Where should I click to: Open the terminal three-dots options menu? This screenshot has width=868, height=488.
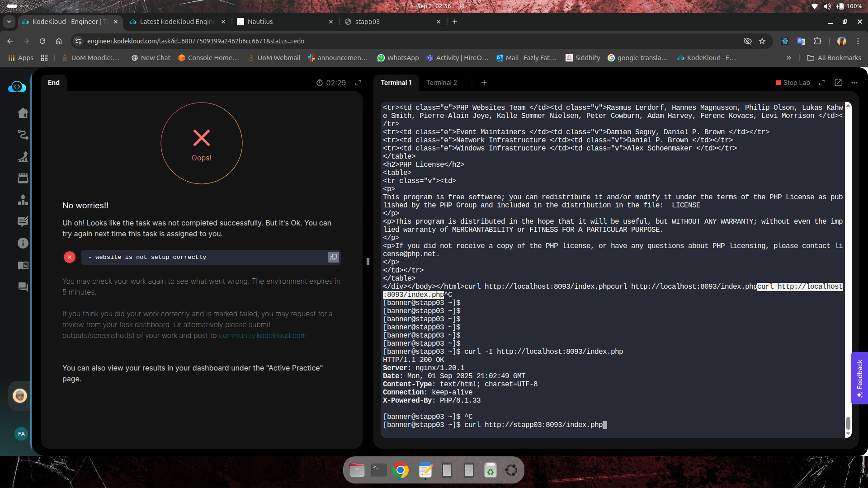point(854,83)
